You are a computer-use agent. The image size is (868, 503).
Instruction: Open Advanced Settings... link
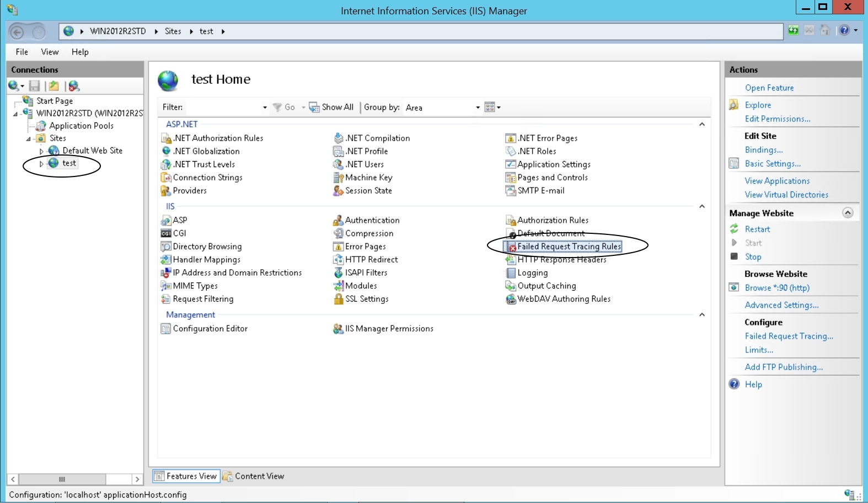pyautogui.click(x=781, y=305)
